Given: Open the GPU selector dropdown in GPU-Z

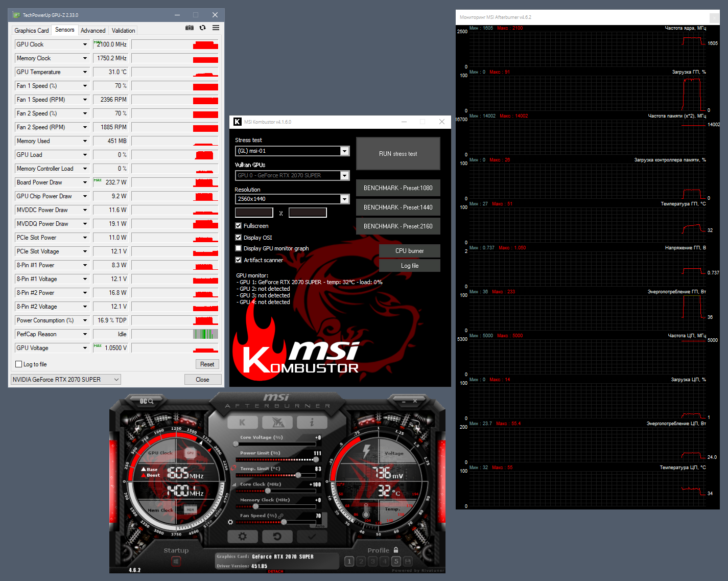Looking at the screenshot, I should click(x=66, y=379).
